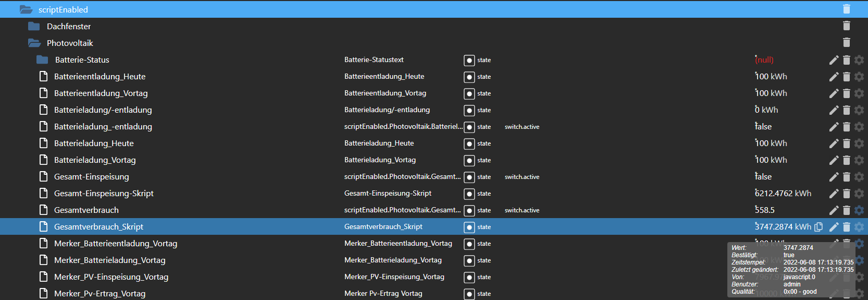This screenshot has height=300, width=868.
Task: Open gear settings for Batterieladung_-entladung
Action: point(859,127)
